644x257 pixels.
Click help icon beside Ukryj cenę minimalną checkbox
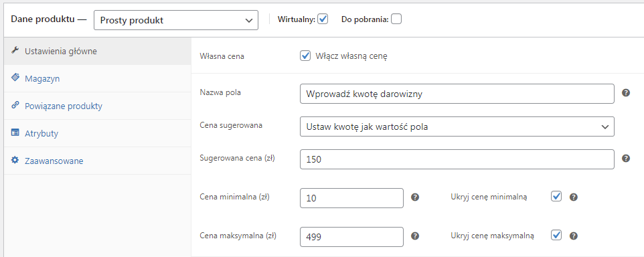coord(574,197)
